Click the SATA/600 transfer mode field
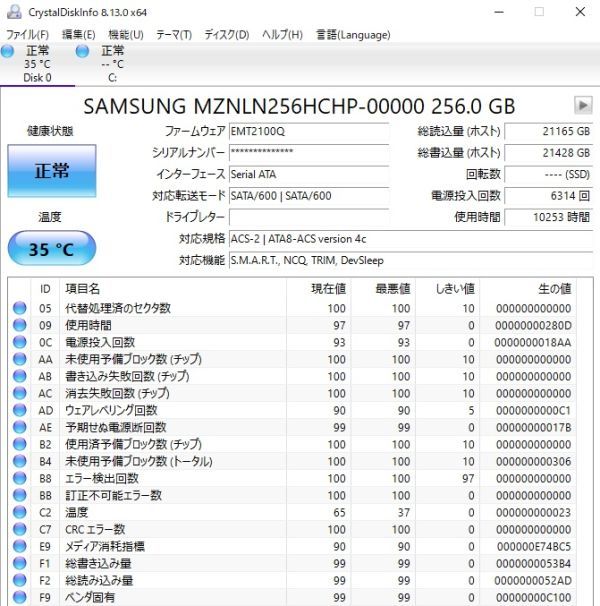Image resolution: width=600 pixels, height=606 pixels. pyautogui.click(x=309, y=196)
